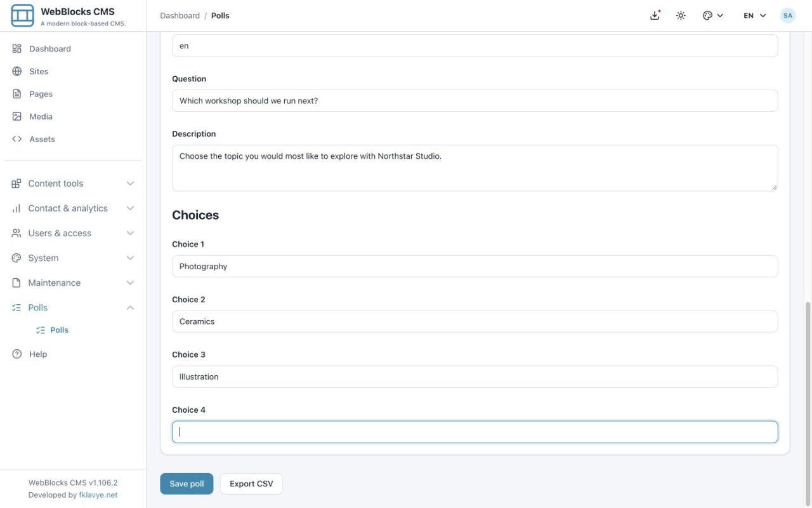Expand the Users & access chevron
This screenshot has height=508, width=812.
click(x=130, y=233)
